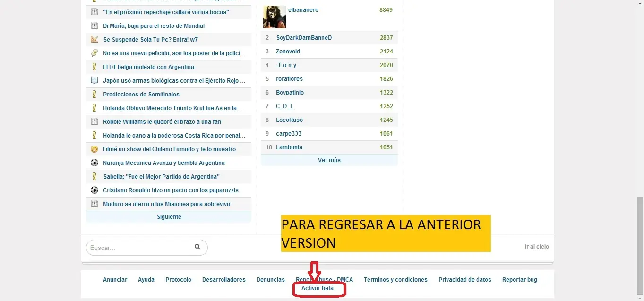The width and height of the screenshot is (644, 301).
Task: View elbananero user profile
Action: [x=303, y=9]
